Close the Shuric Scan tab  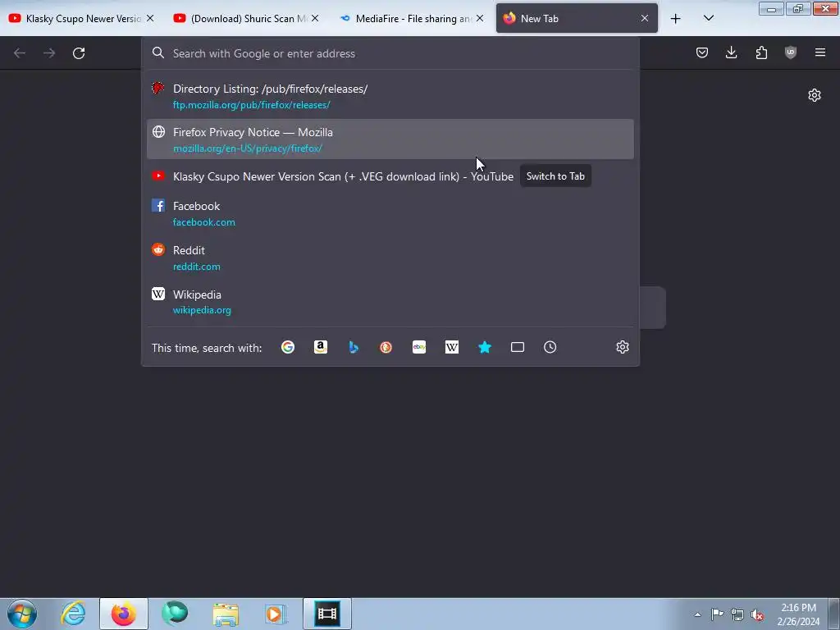coord(315,18)
